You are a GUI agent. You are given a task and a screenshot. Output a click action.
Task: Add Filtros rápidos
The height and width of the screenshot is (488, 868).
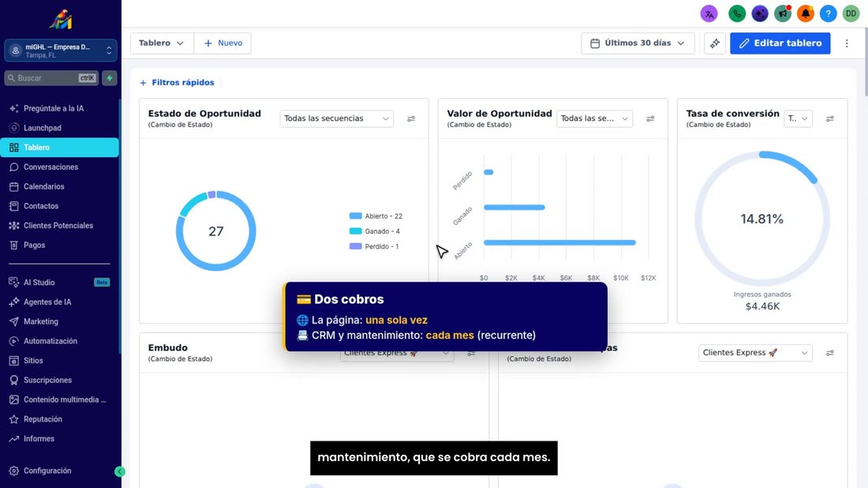(177, 83)
